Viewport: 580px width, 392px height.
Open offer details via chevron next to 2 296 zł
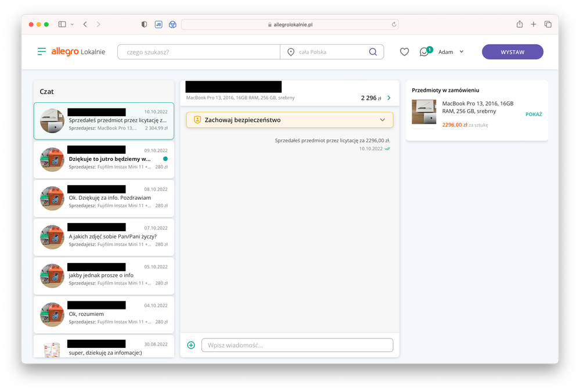tap(389, 98)
